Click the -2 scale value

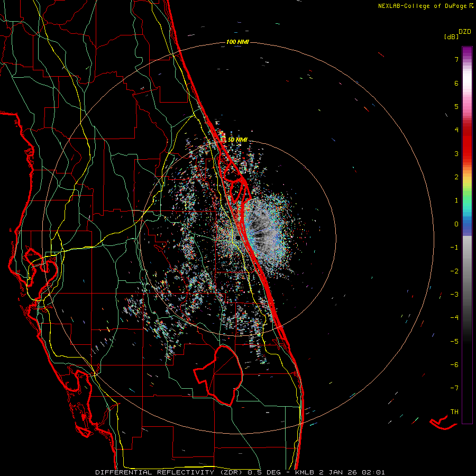click(454, 271)
